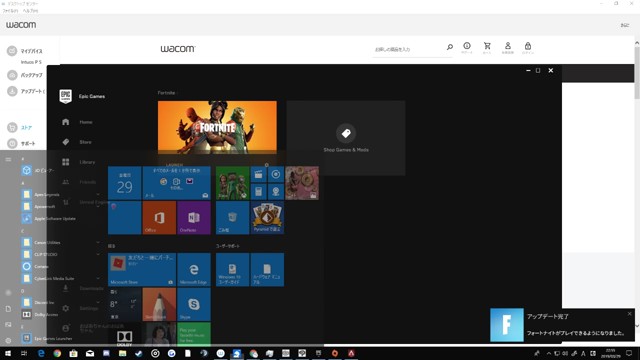This screenshot has width=640, height=360.
Task: Toggle the Start menu hamburger button
Action: 8,160
